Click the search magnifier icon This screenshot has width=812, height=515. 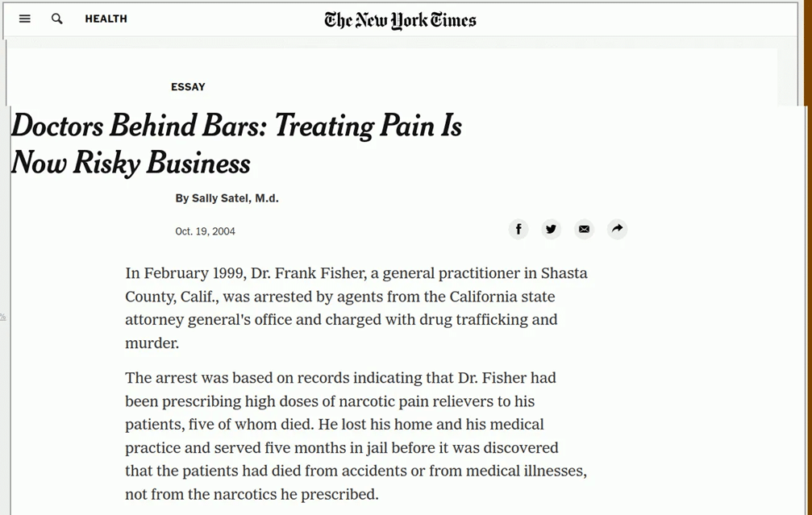click(x=57, y=19)
